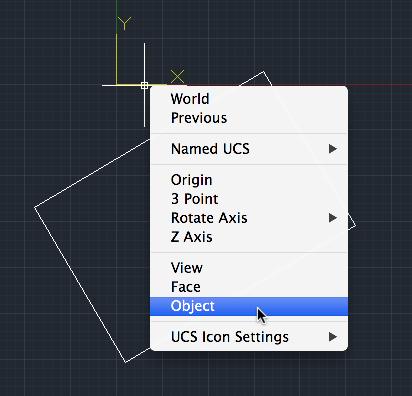The width and height of the screenshot is (412, 396).
Task: Expand the Named UCS submenu arrow
Action: 333,149
